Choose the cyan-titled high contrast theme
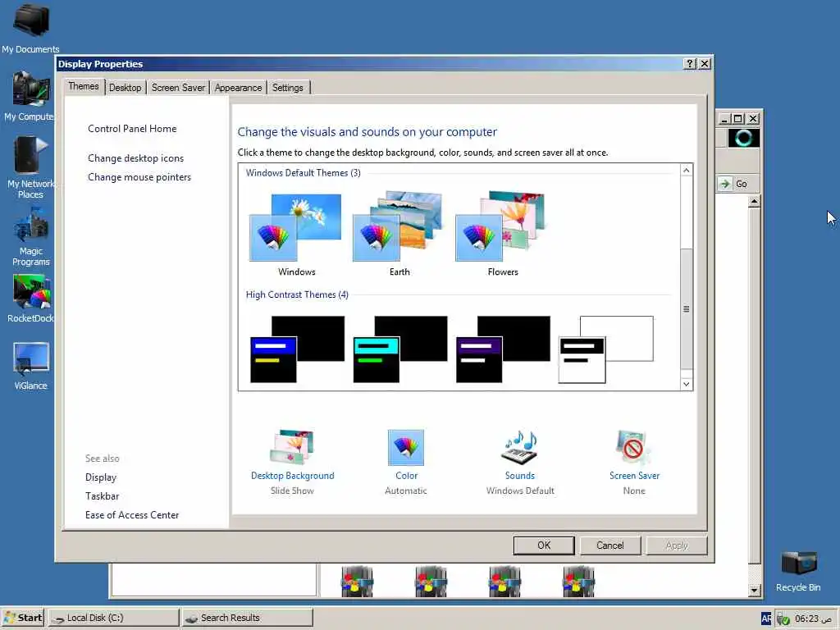Screen dimensions: 840x630 (x=399, y=349)
